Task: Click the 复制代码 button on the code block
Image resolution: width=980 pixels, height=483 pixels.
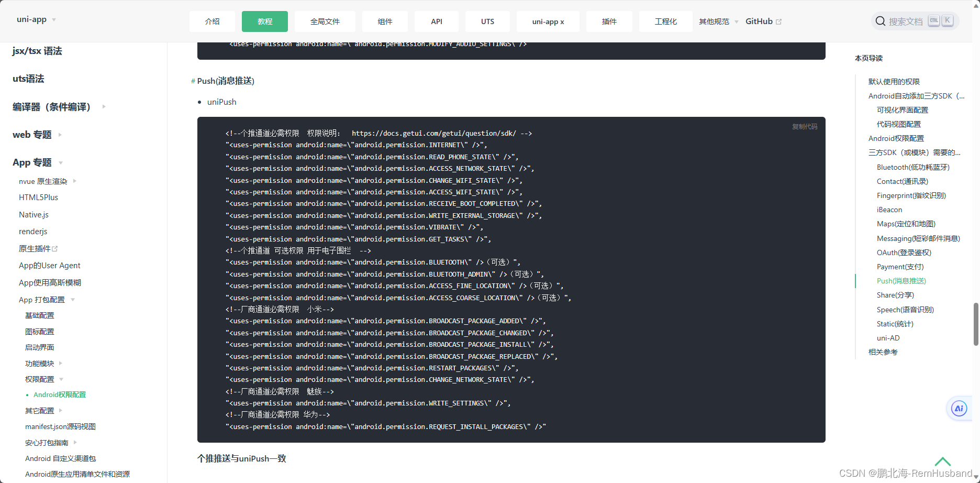Action: [x=805, y=126]
